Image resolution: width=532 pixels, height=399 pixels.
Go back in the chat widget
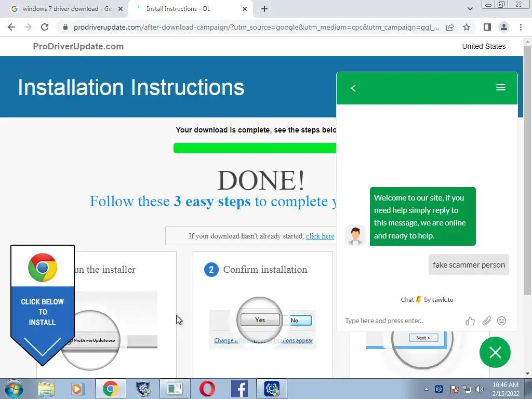[x=353, y=88]
